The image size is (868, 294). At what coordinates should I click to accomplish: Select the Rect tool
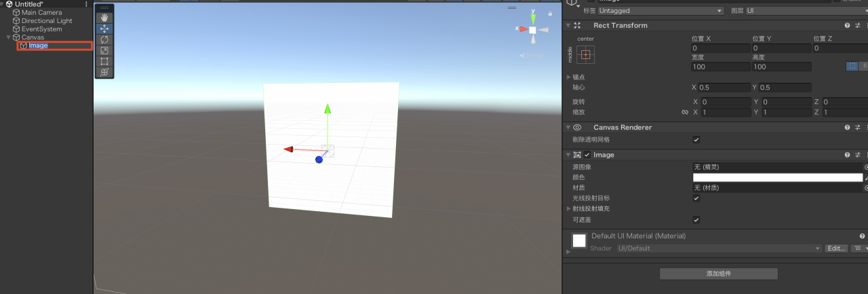click(x=104, y=61)
